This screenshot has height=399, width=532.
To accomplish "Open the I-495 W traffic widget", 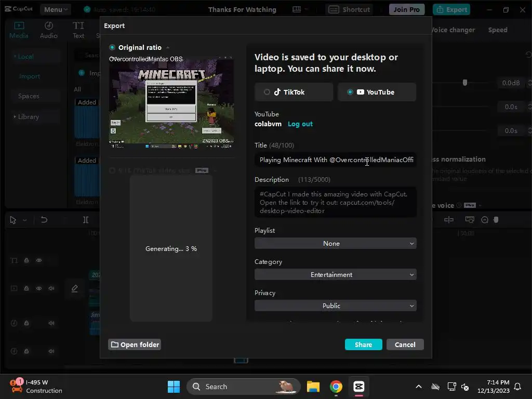I will pyautogui.click(x=36, y=387).
